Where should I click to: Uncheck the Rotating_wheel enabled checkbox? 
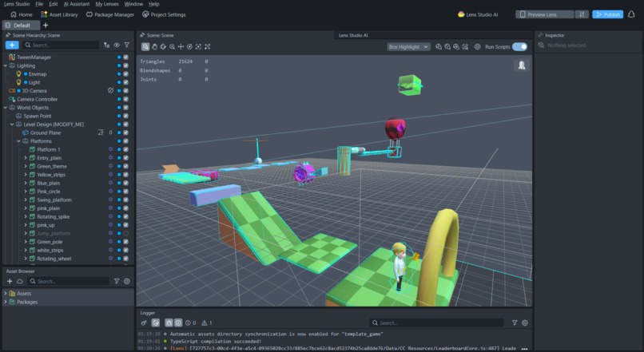tap(126, 259)
